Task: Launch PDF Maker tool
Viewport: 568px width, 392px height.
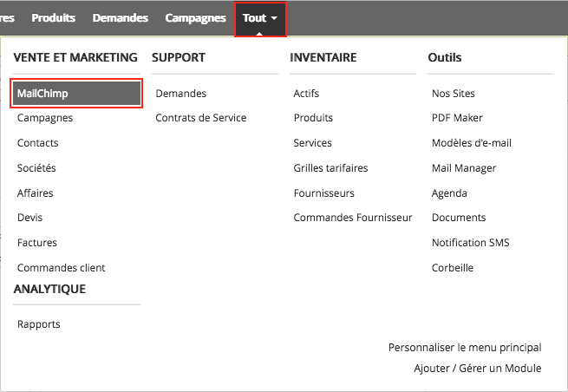Action: click(x=457, y=118)
